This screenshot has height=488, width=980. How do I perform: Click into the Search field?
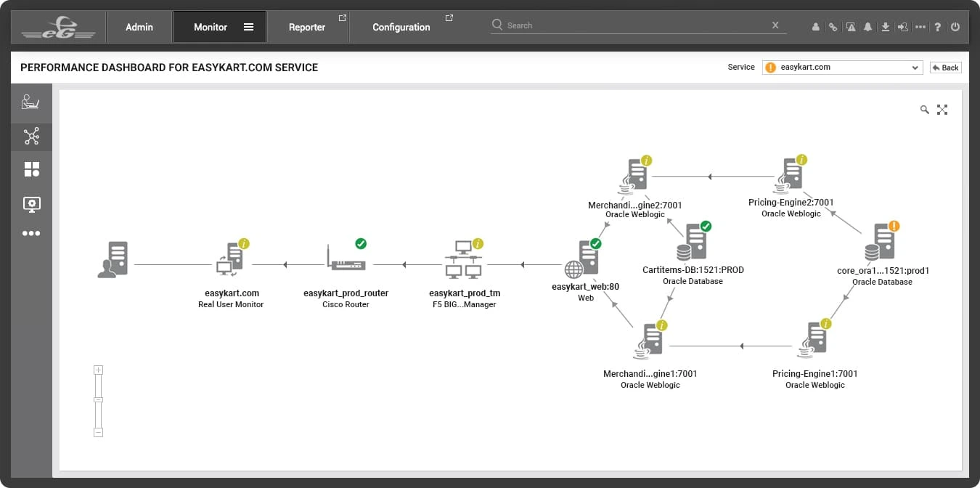[x=632, y=25]
